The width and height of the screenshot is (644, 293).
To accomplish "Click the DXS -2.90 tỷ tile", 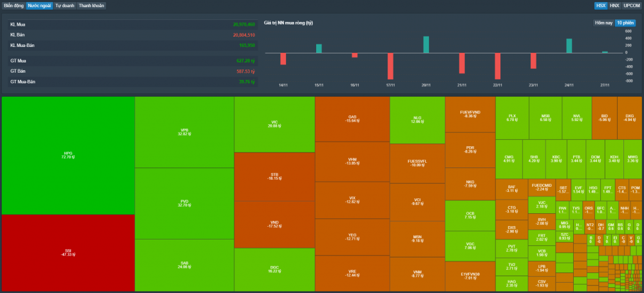I will click(x=512, y=229).
